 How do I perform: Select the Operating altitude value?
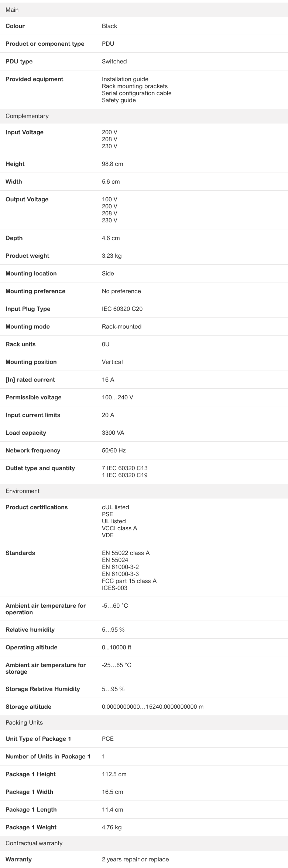coord(116,647)
